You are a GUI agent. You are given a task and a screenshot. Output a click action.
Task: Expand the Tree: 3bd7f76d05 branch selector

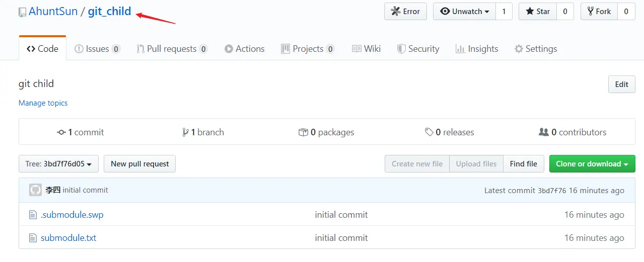(58, 164)
